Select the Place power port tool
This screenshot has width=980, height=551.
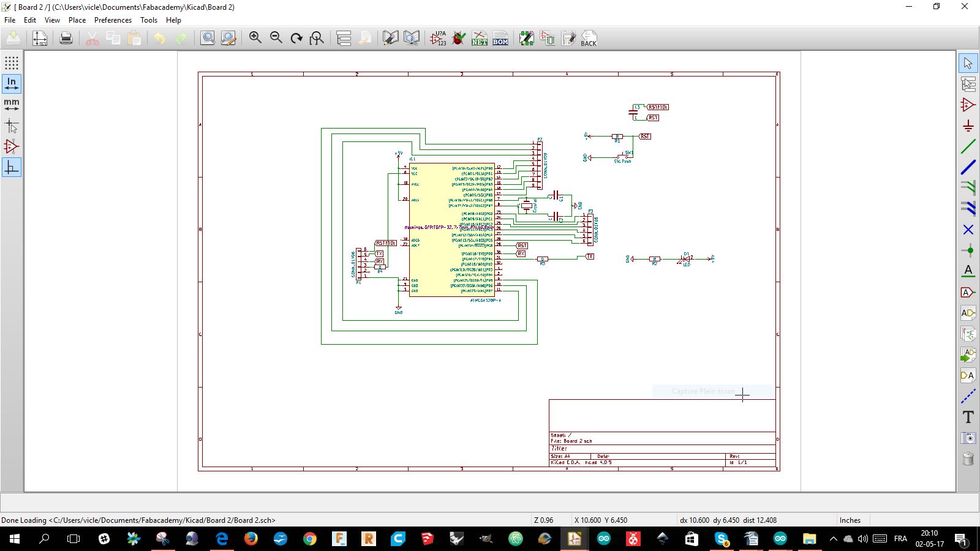point(968,126)
